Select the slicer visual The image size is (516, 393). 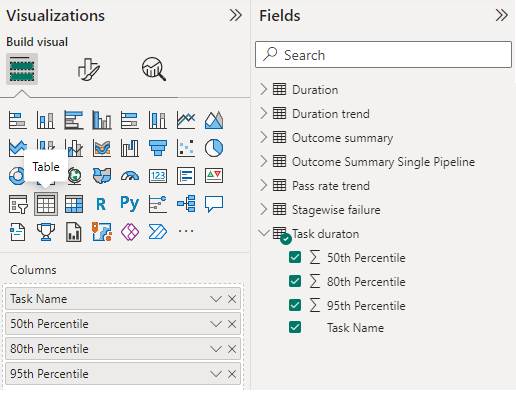[x=18, y=204]
